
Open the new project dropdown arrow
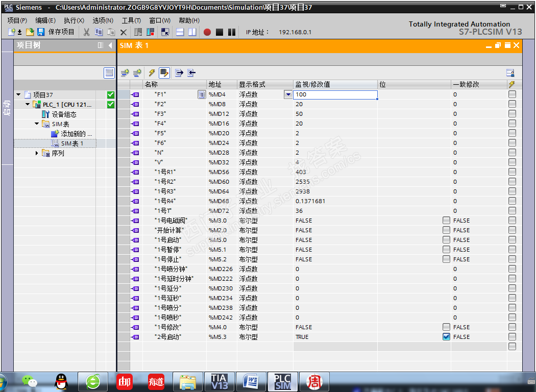click(20, 33)
